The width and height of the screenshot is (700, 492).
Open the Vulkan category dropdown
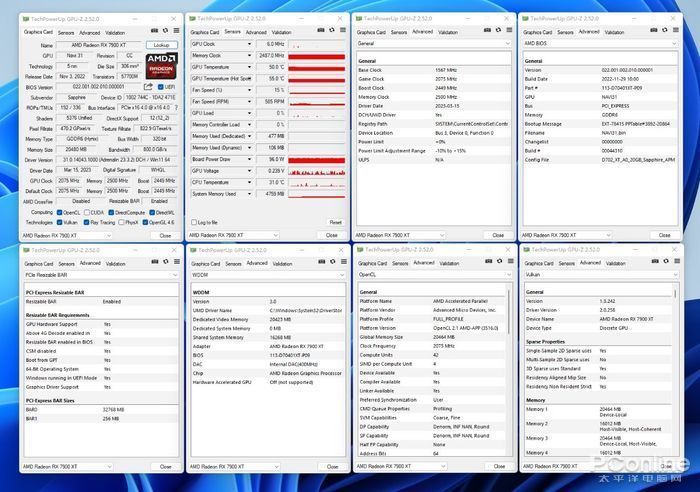pos(601,275)
